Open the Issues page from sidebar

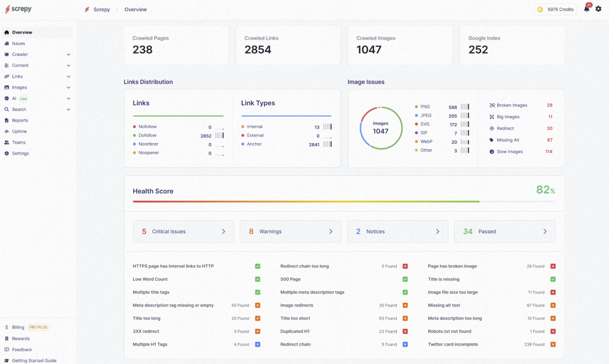click(x=18, y=43)
